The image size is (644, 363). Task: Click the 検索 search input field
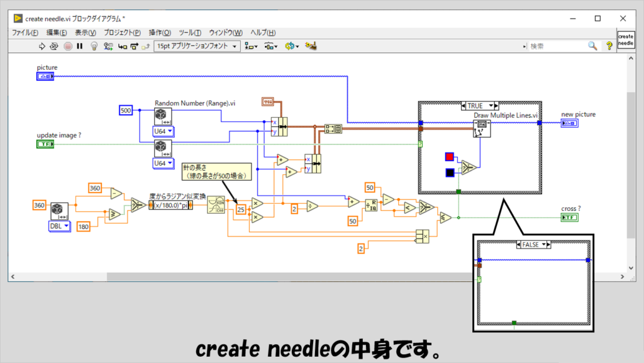pos(556,46)
